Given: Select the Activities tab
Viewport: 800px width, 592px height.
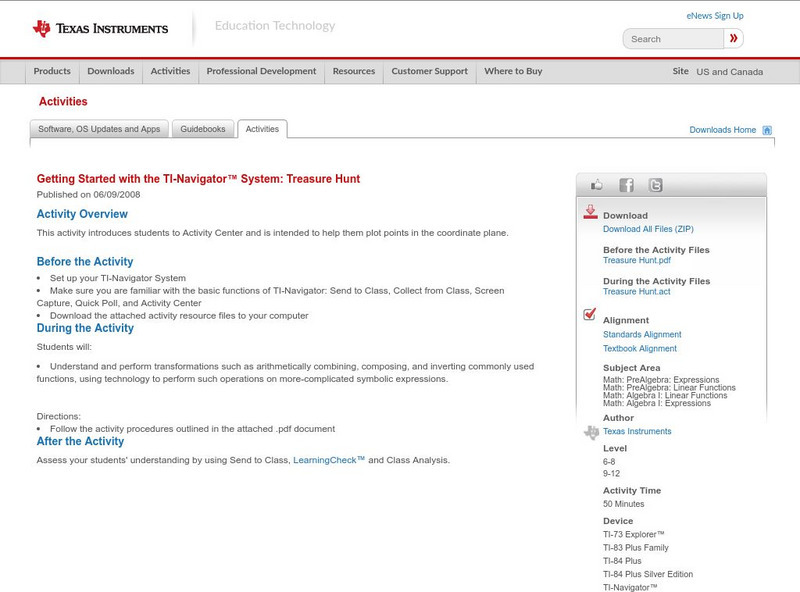Looking at the screenshot, I should [262, 129].
